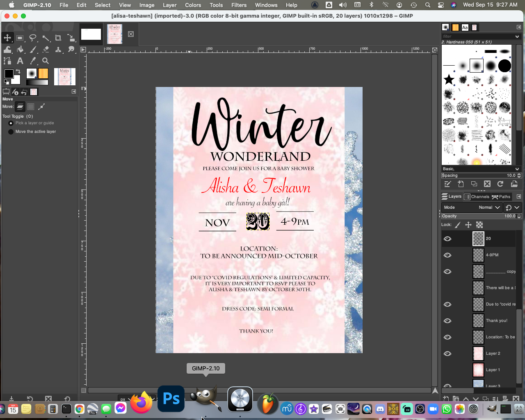
Task: Select the Text tool
Action: (20, 61)
